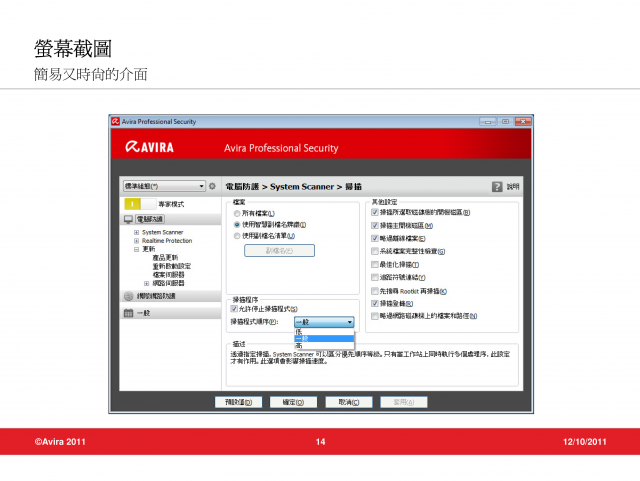The width and height of the screenshot is (640, 481).
Task: Click the default values button (D)
Action: (x=239, y=402)
